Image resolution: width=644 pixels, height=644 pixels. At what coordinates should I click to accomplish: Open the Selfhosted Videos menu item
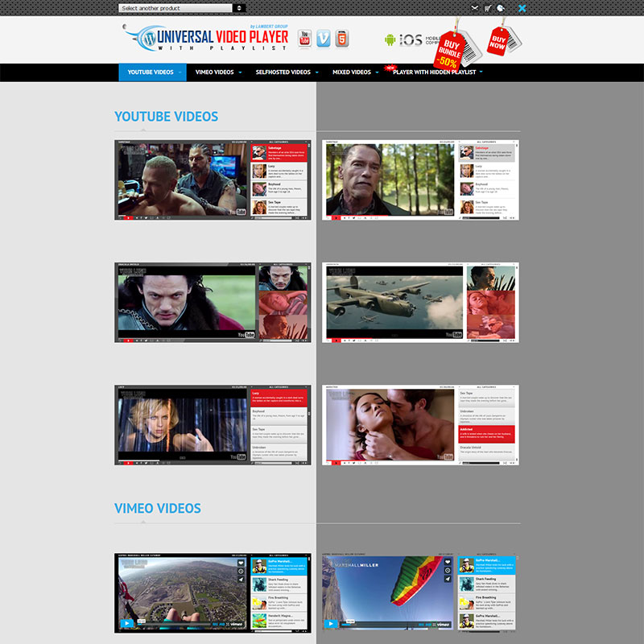[283, 72]
